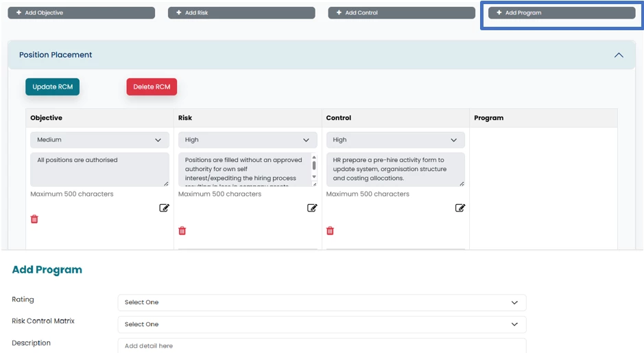Collapse the Position Placement section chevron
Viewport: 644px width, 353px height.
click(x=619, y=55)
